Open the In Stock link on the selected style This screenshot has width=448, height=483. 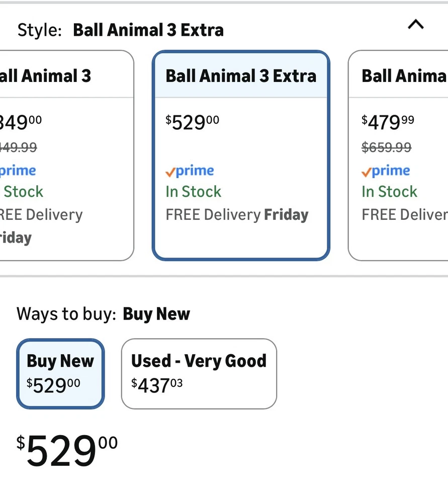tap(193, 192)
